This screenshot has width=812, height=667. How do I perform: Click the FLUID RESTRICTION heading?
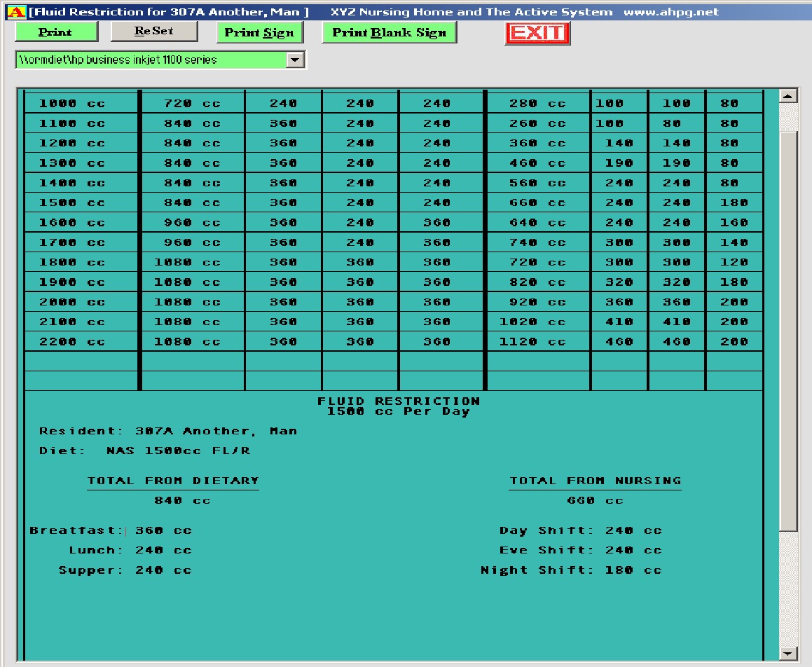399,401
